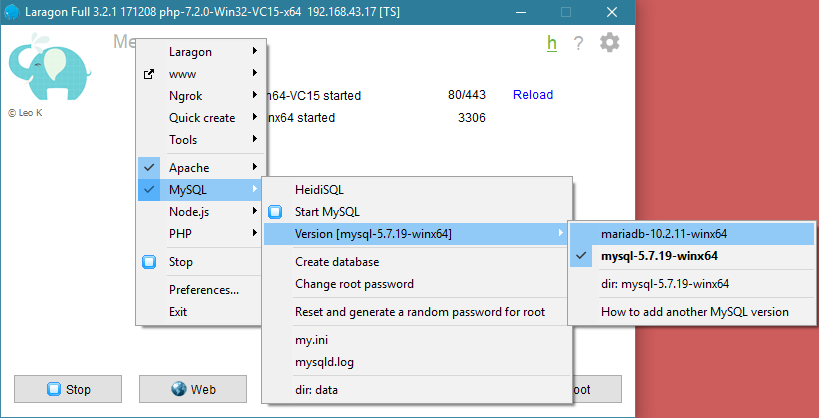This screenshot has width=819, height=418.
Task: Expand the PHP submenu arrow
Action: pos(254,233)
